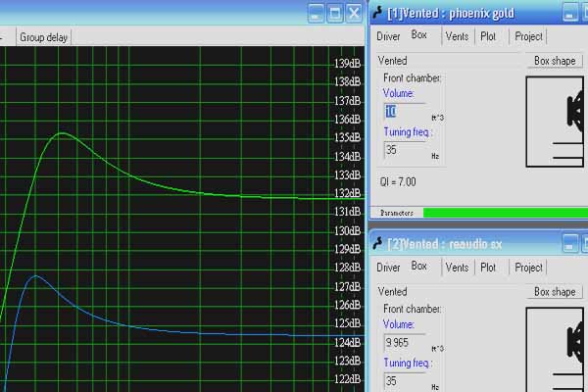Minimize the graph window

coord(315,13)
